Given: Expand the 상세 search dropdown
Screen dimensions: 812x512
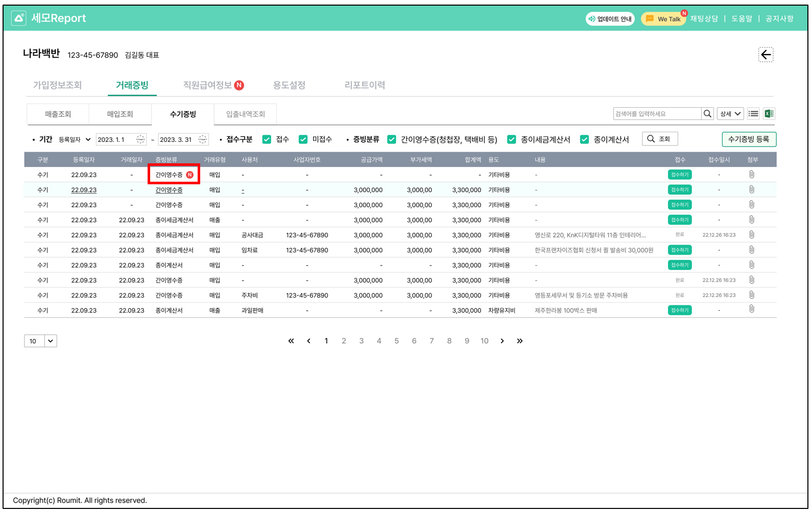Looking at the screenshot, I should tap(730, 114).
